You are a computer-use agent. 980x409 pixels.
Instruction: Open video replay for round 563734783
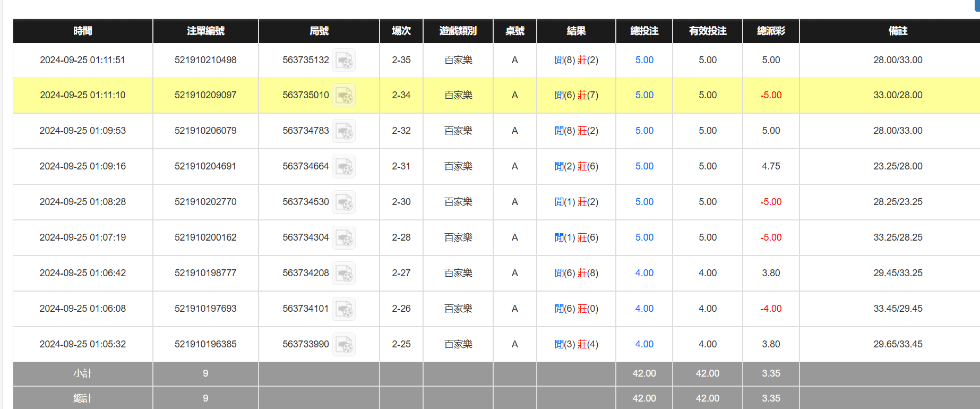[343, 131]
